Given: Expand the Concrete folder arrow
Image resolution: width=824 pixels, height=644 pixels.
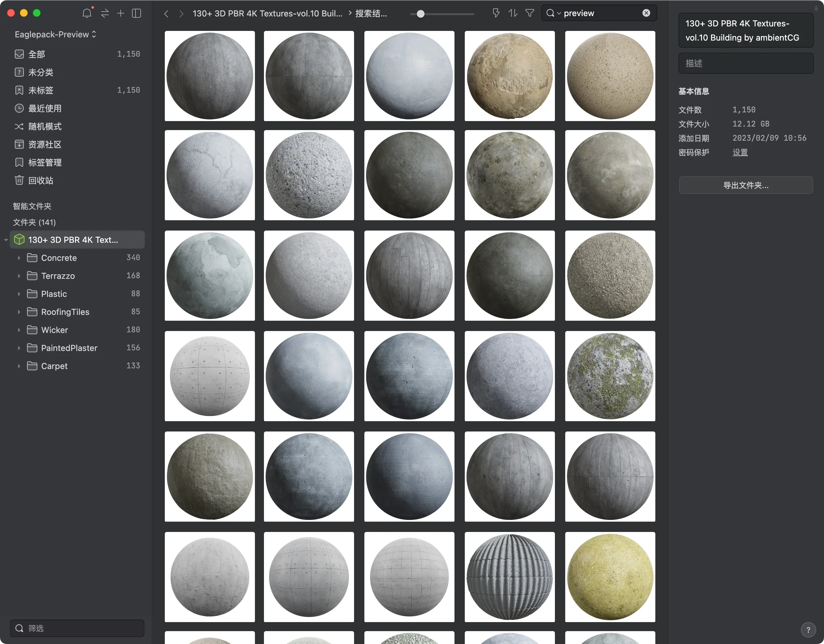Looking at the screenshot, I should (x=19, y=258).
